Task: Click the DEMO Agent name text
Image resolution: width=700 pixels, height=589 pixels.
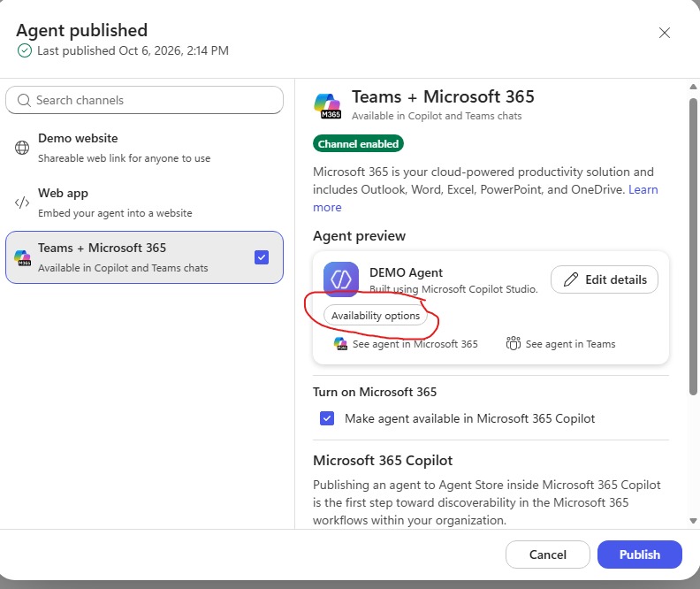Action: [406, 272]
